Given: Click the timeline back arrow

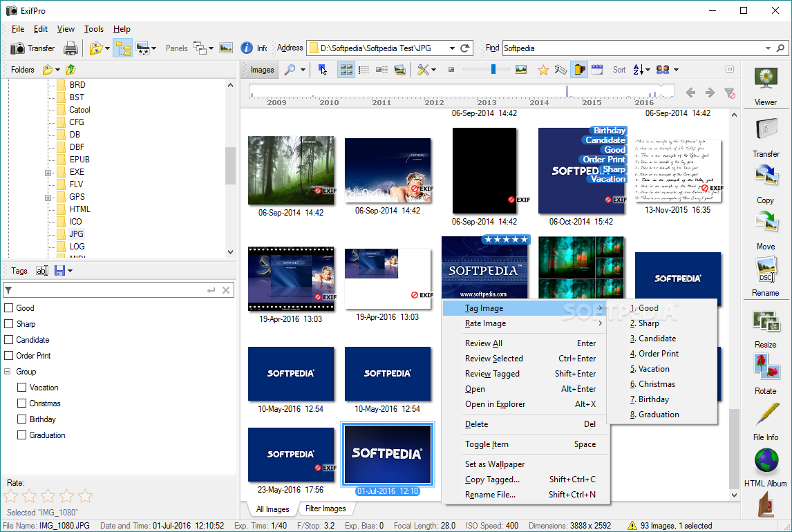Looking at the screenshot, I should [x=690, y=93].
